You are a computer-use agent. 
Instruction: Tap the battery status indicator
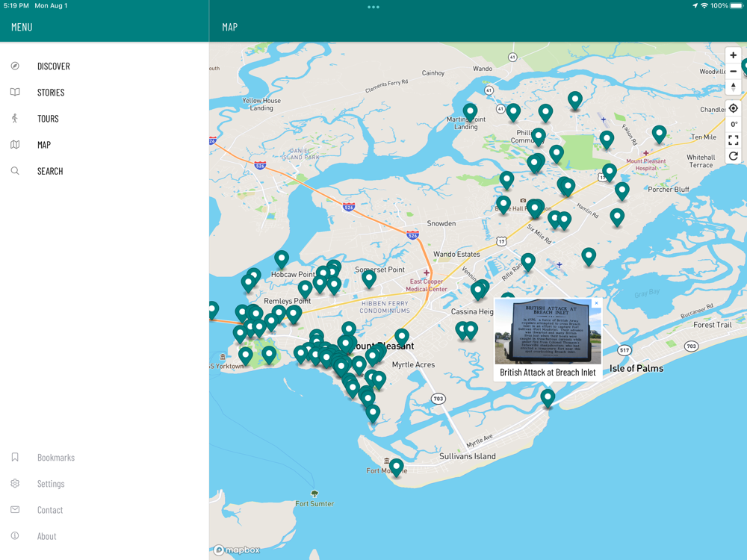point(737,6)
